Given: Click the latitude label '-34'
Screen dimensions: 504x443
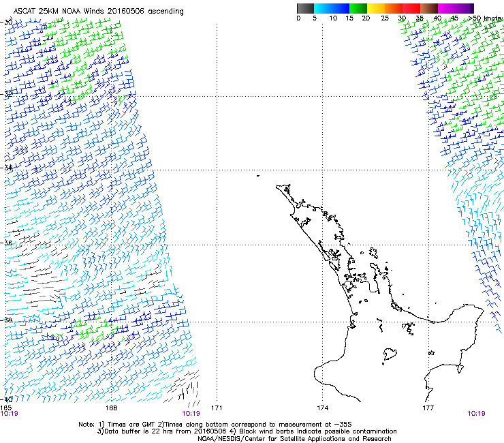Looking at the screenshot, I should pos(6,168).
